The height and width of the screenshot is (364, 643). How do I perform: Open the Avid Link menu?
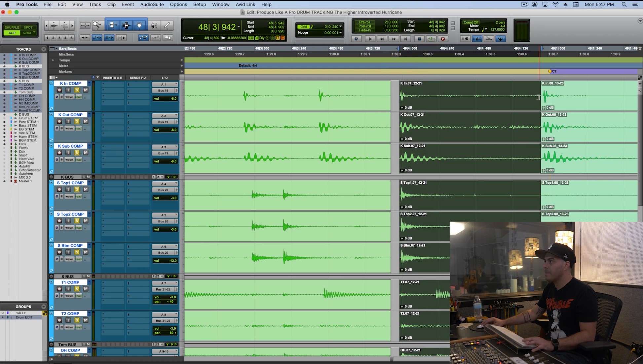(x=246, y=4)
